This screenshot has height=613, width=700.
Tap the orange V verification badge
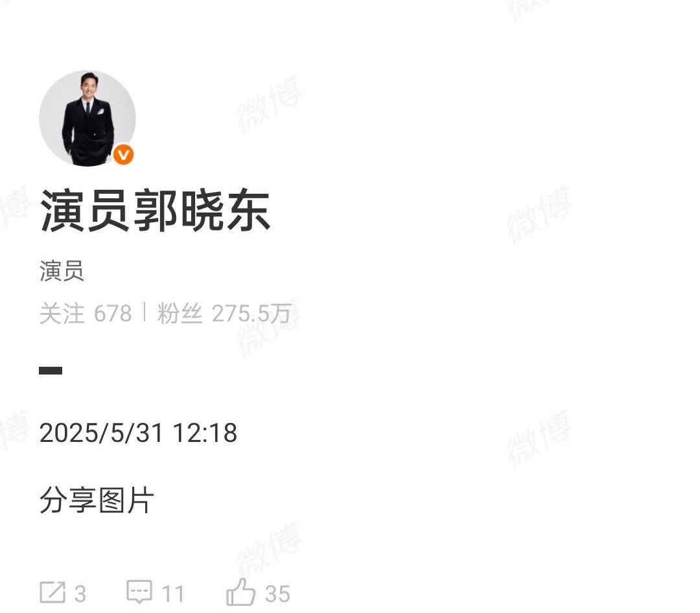123,154
